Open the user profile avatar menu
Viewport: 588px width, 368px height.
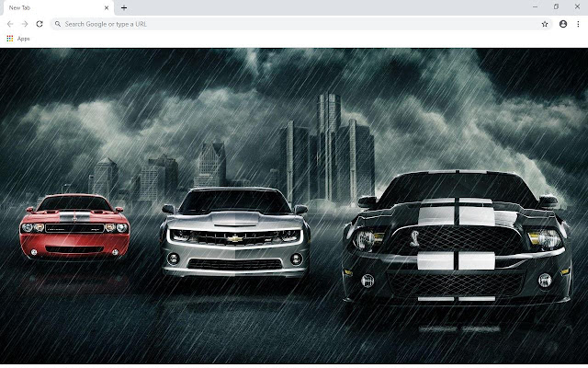(x=563, y=24)
